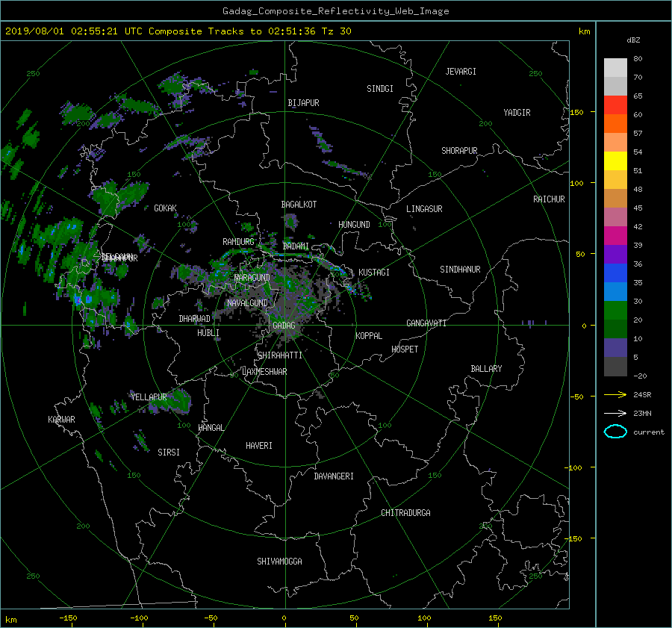This screenshot has height=628, width=672.
Task: Click the -50 tick on right km axis
Action: (x=576, y=397)
